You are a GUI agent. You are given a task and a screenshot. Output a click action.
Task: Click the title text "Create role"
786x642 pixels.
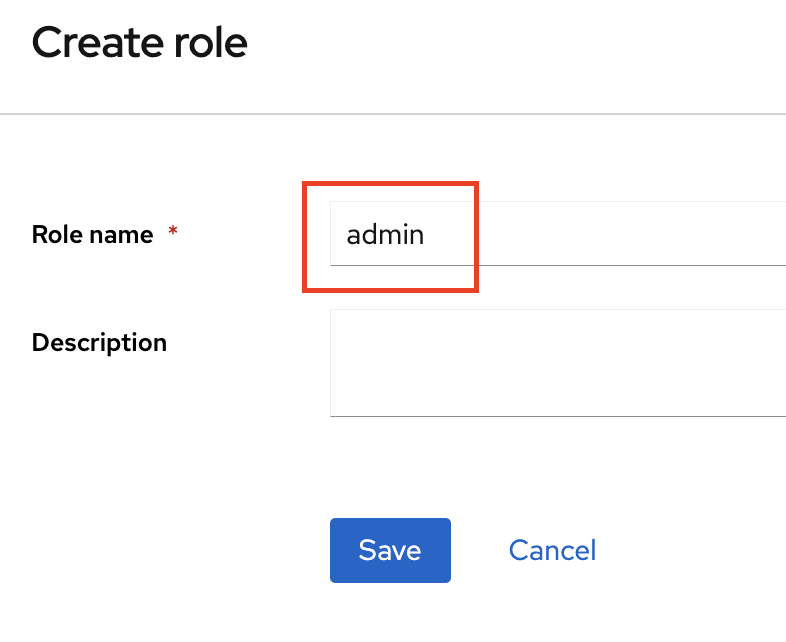point(140,44)
